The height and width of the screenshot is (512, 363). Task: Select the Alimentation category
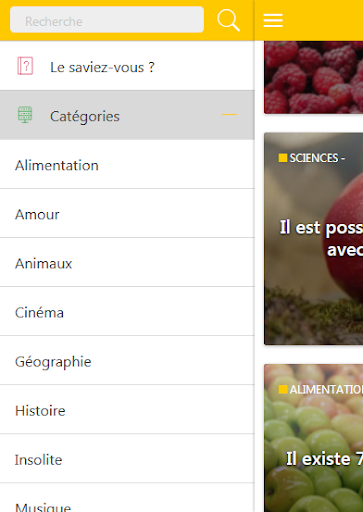click(x=127, y=164)
